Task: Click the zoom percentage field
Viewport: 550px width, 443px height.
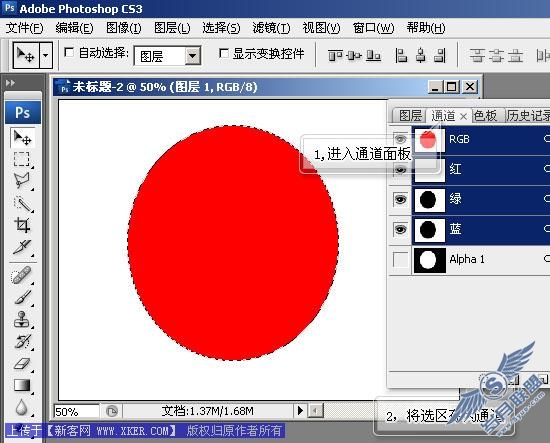Action: tap(76, 411)
